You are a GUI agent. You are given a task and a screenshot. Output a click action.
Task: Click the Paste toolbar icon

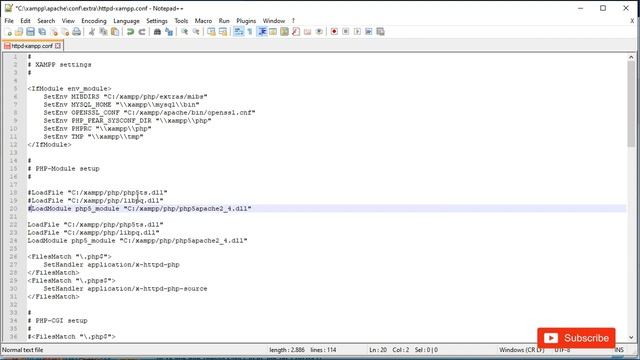(x=115, y=32)
